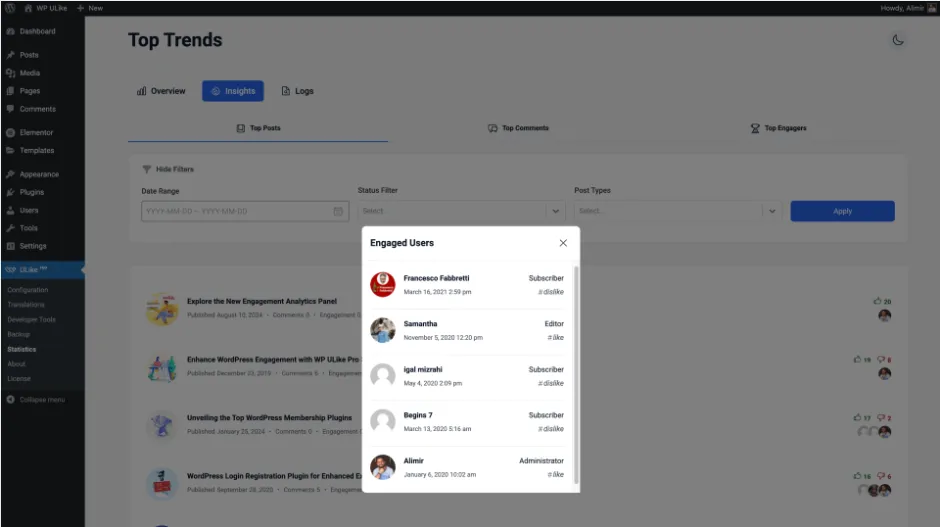
Task: Click the WordPress logo in admin bar
Action: click(x=10, y=8)
